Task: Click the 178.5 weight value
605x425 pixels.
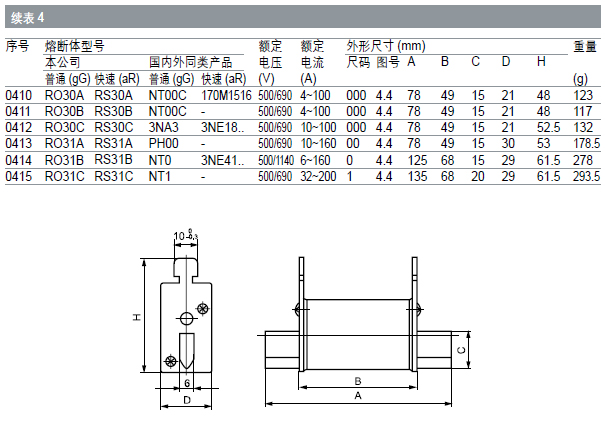Action: point(585,143)
